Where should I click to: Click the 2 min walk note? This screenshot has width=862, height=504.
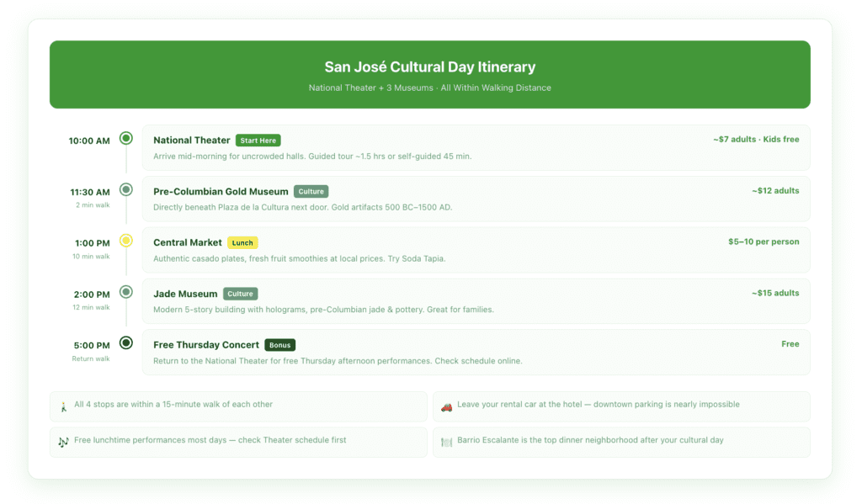click(x=93, y=205)
